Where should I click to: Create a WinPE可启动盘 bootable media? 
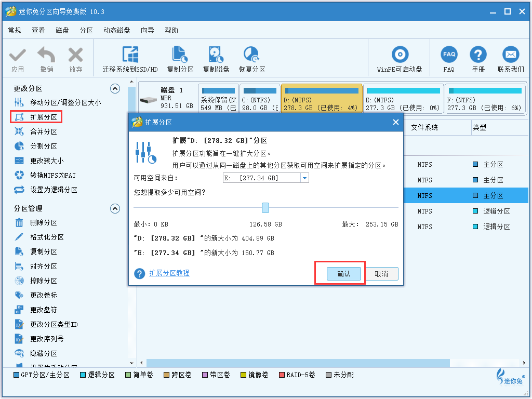point(400,59)
